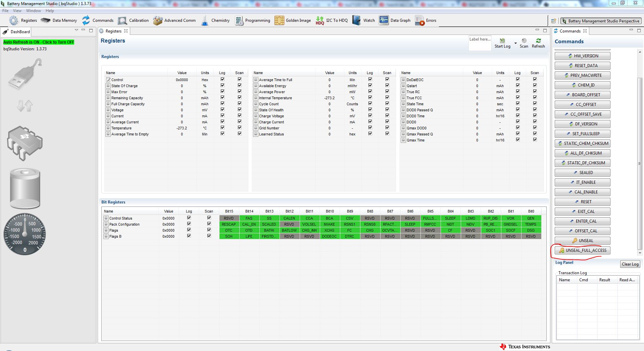
Task: Select the Registers tab
Action: (x=113, y=31)
